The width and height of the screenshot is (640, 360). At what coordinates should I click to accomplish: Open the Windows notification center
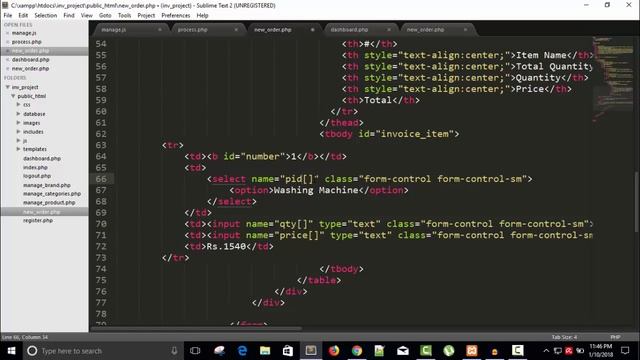click(625, 351)
